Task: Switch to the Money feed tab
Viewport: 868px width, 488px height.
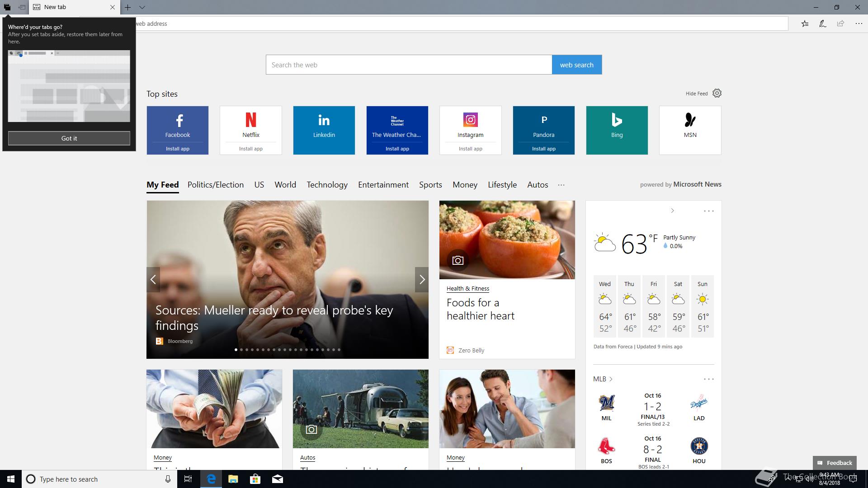Action: [x=465, y=185]
